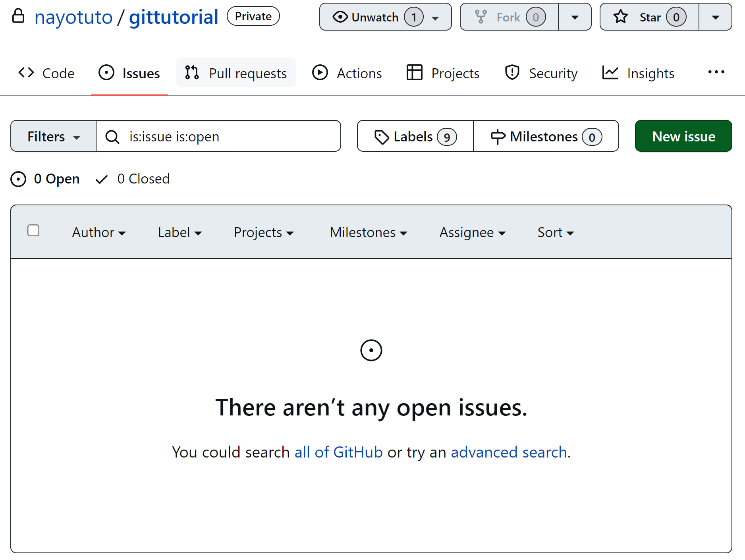Open the Actions tab
Viewport: 745px width, 560px height.
coord(347,73)
